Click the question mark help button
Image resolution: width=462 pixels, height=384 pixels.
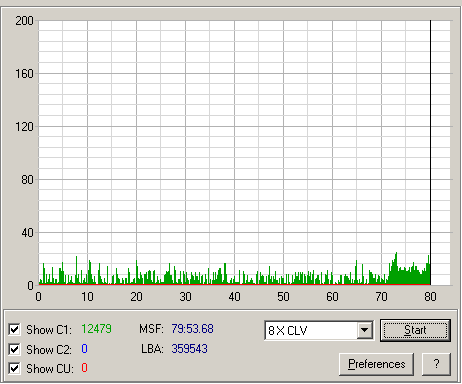(x=436, y=364)
